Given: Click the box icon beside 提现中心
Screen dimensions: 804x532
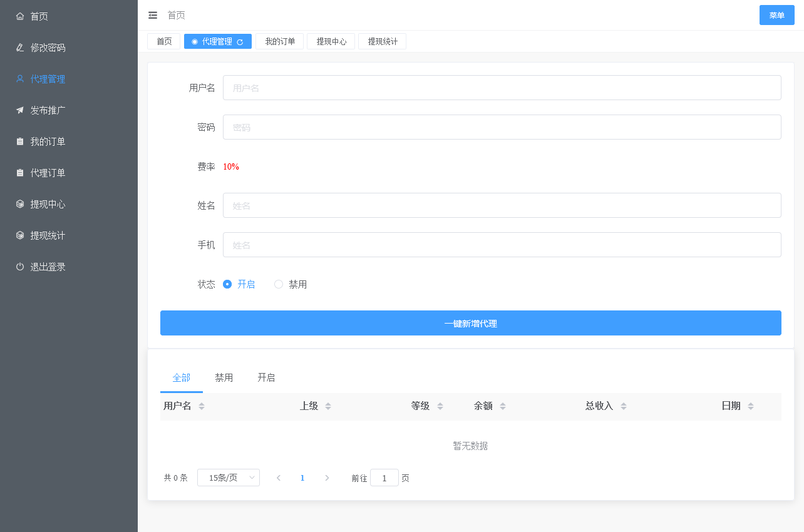Looking at the screenshot, I should tap(20, 204).
